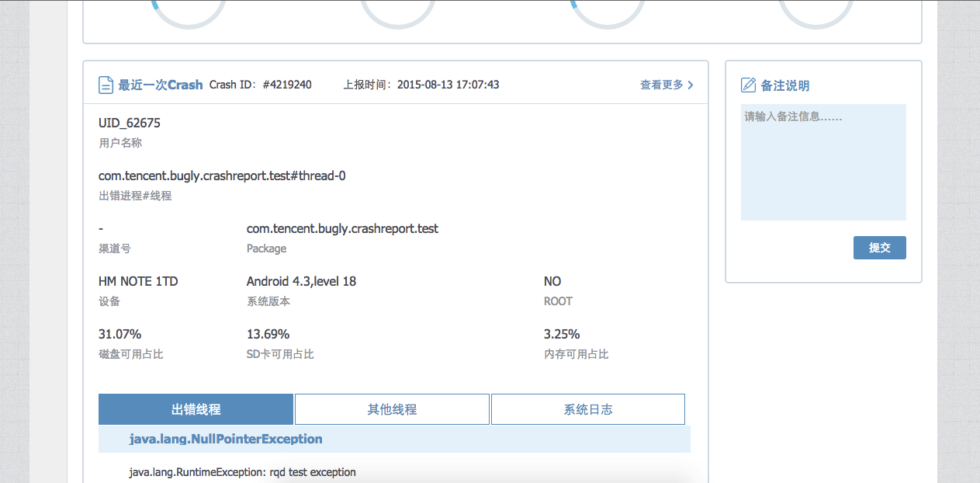Image resolution: width=980 pixels, height=483 pixels.
Task: Click the 备注说明 panel heading
Action: [784, 85]
